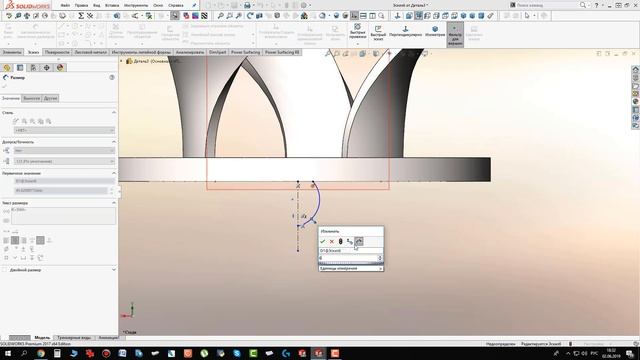Open the Инструменты menu
Viewport: 640px width, 360px height.
pyautogui.click(x=136, y=5)
